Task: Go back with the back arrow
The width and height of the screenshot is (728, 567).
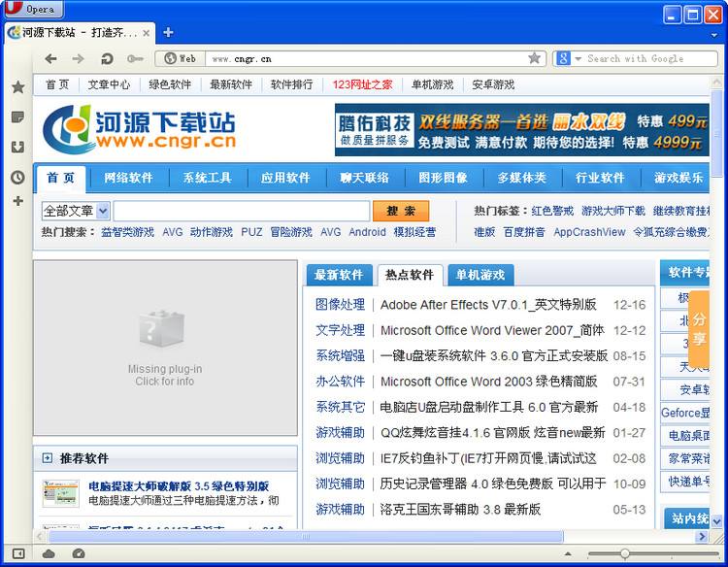Action: (x=50, y=58)
